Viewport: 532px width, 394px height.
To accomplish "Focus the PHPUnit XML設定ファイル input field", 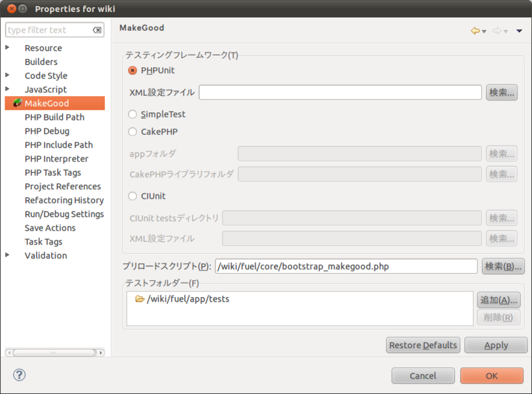I will [x=340, y=92].
